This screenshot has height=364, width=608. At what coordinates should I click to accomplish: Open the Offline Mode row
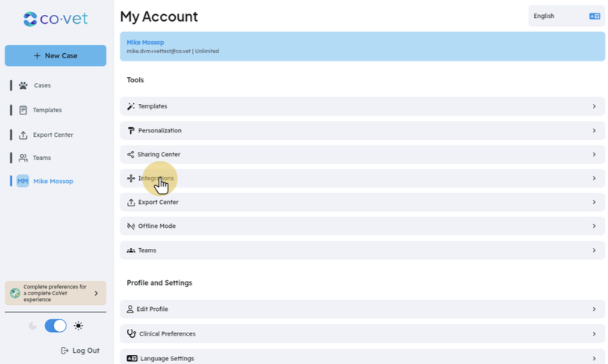362,226
